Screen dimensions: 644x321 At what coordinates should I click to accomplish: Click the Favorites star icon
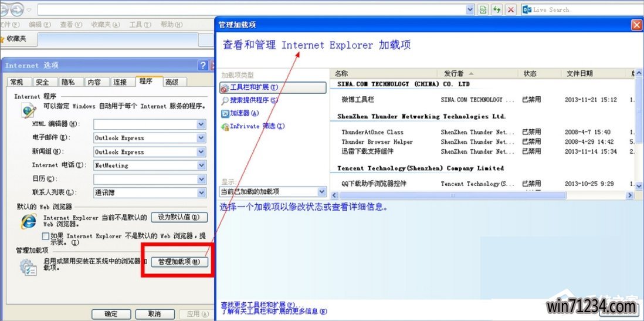(x=2, y=39)
